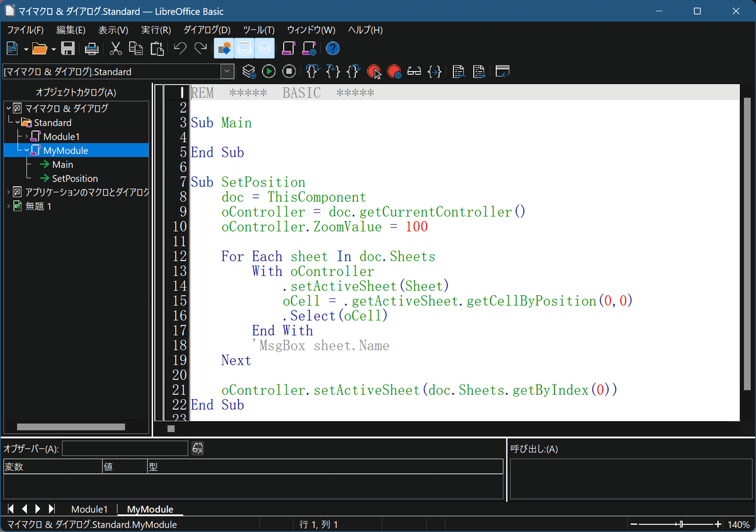
Task: Open LibreOffice Help with the question mark
Action: [333, 48]
